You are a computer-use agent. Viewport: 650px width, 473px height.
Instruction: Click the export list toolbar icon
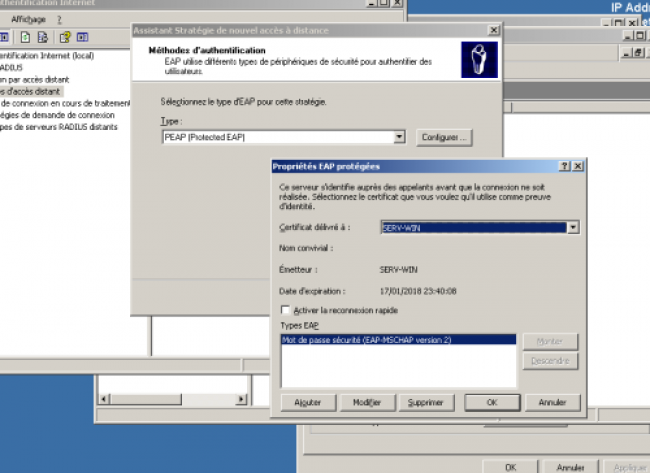[x=41, y=38]
